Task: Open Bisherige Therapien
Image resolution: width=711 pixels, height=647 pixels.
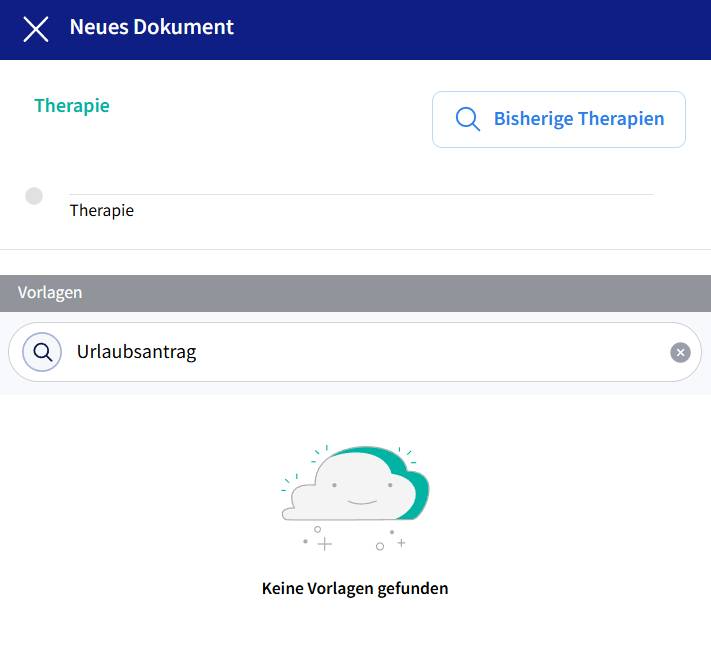Action: click(x=558, y=120)
